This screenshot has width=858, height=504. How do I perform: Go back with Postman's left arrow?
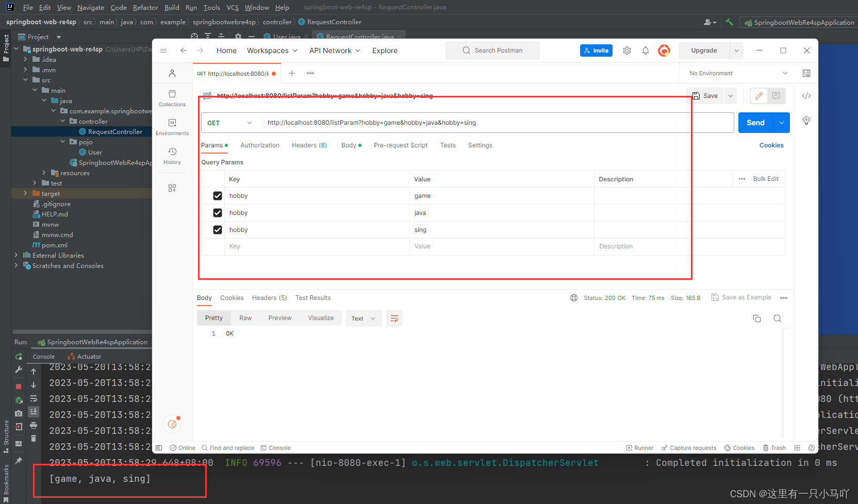(184, 51)
